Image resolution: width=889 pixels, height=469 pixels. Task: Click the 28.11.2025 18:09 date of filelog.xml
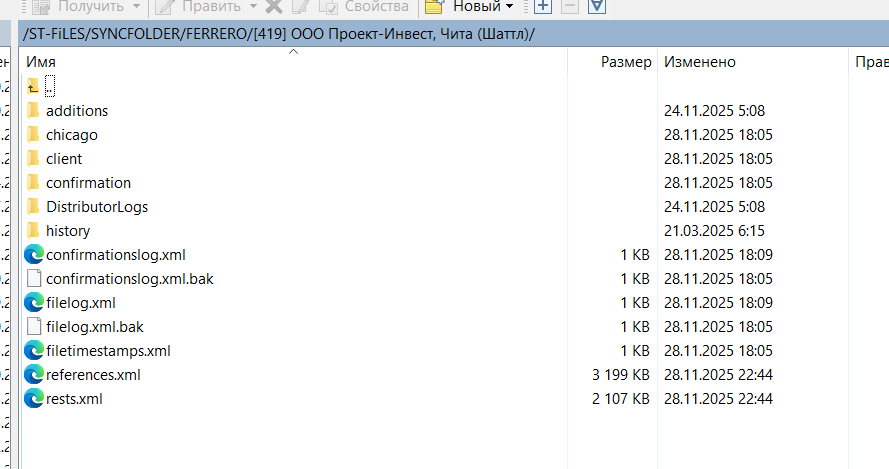[718, 303]
